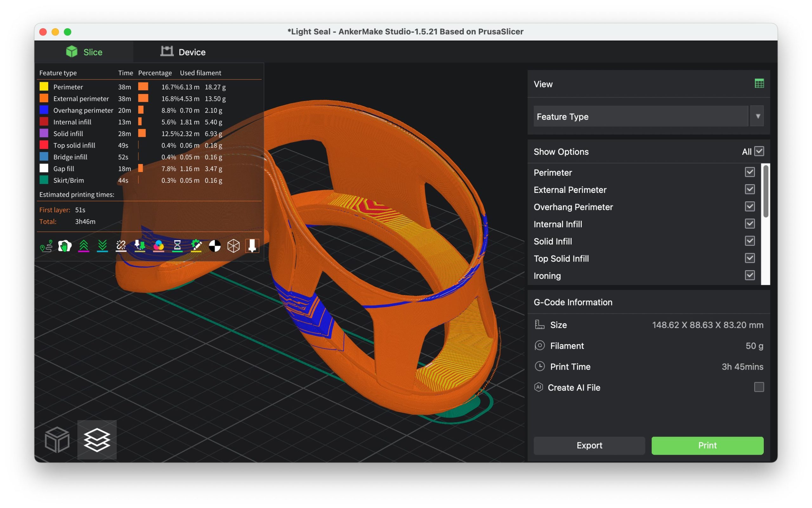This screenshot has height=508, width=812.
Task: Toggle color changes icon
Action: (159, 246)
